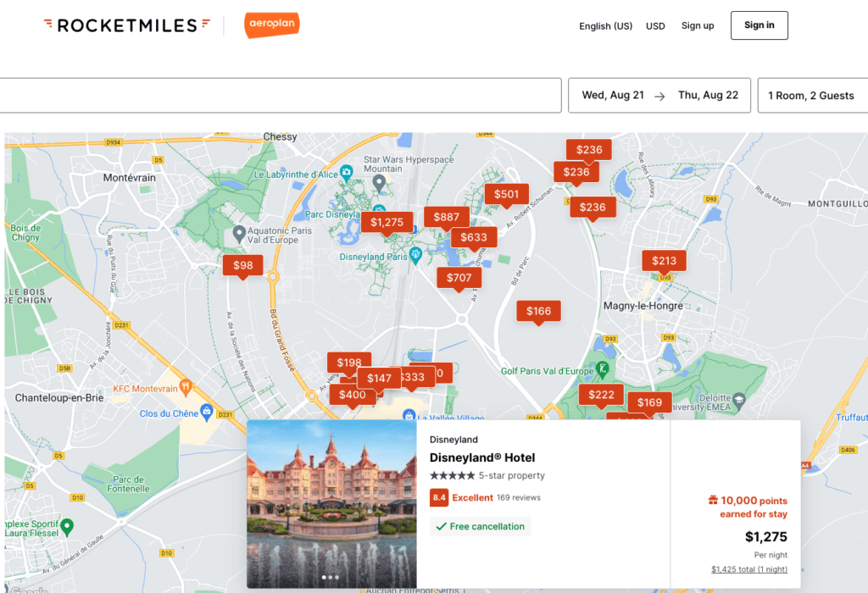
Task: Click the Clos du Chêne shopping icon
Action: [207, 413]
